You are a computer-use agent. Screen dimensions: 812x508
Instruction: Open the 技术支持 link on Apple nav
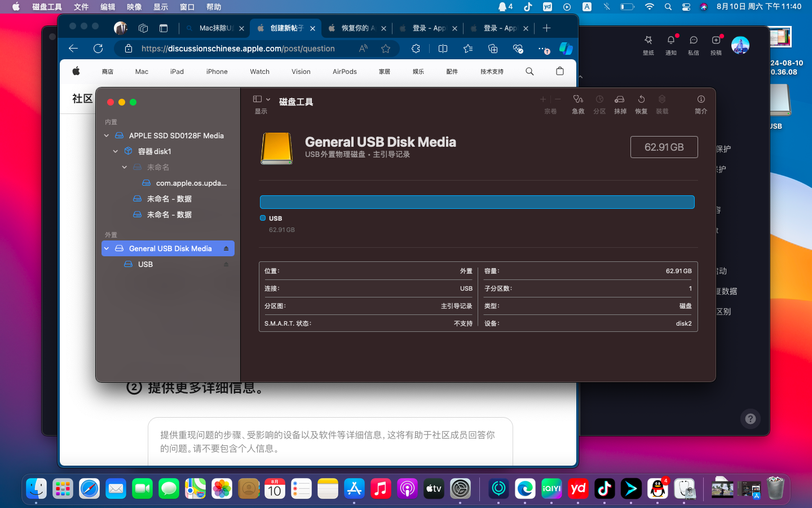pyautogui.click(x=492, y=72)
